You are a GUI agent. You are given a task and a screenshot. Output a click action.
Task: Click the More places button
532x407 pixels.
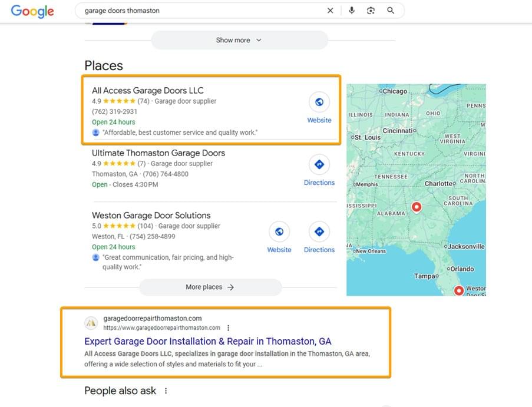(210, 287)
